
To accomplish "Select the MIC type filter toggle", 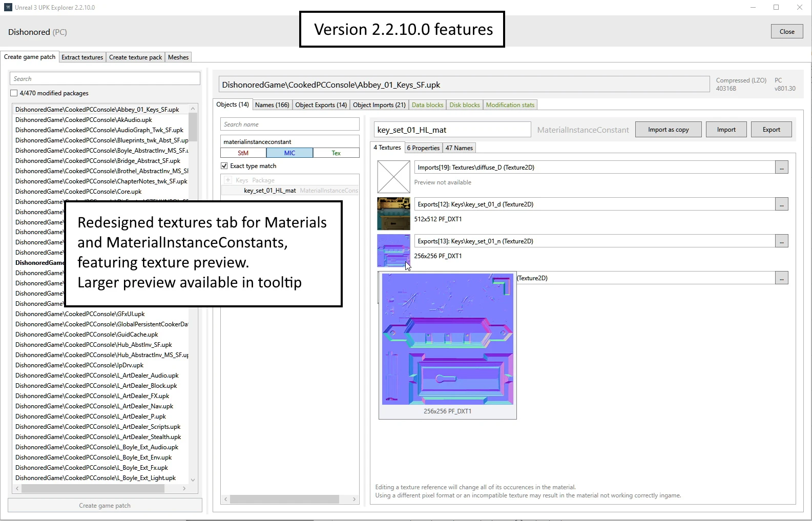I will coord(289,153).
